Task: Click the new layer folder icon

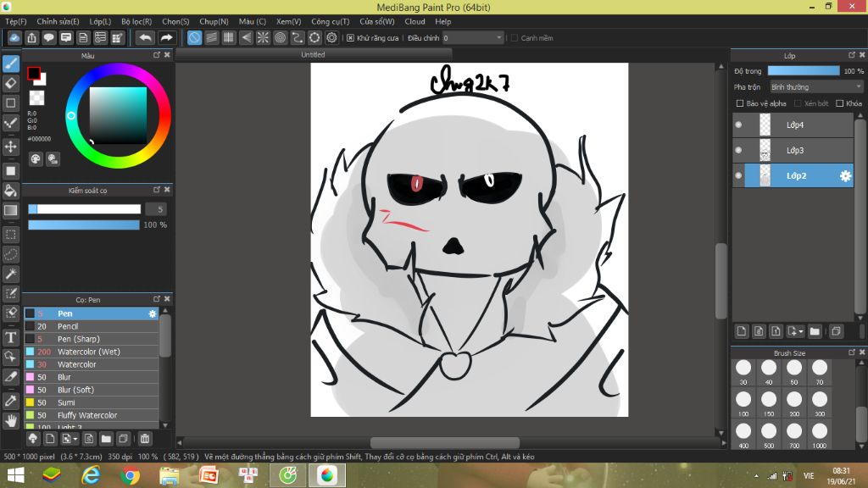Action: click(815, 331)
